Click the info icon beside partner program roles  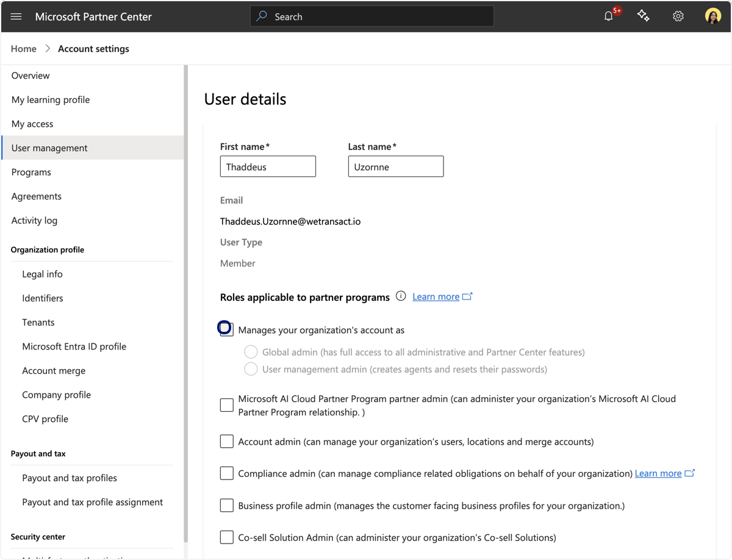[x=401, y=296]
